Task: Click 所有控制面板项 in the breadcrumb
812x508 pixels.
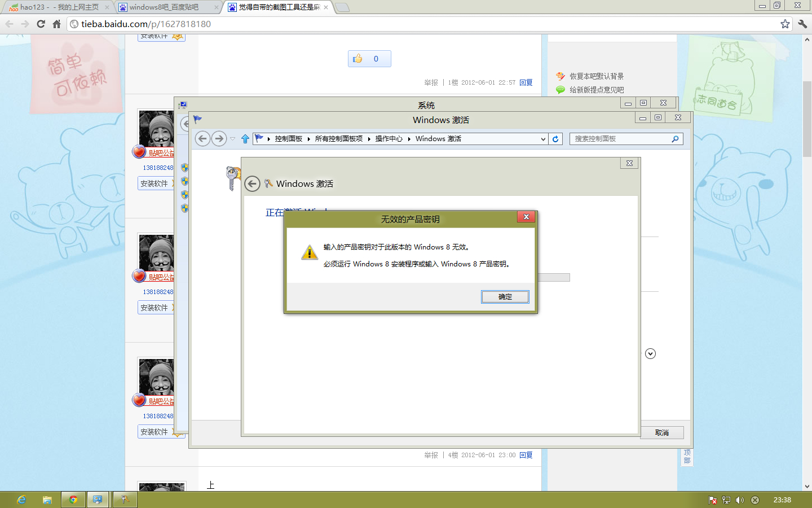Action: coord(339,139)
